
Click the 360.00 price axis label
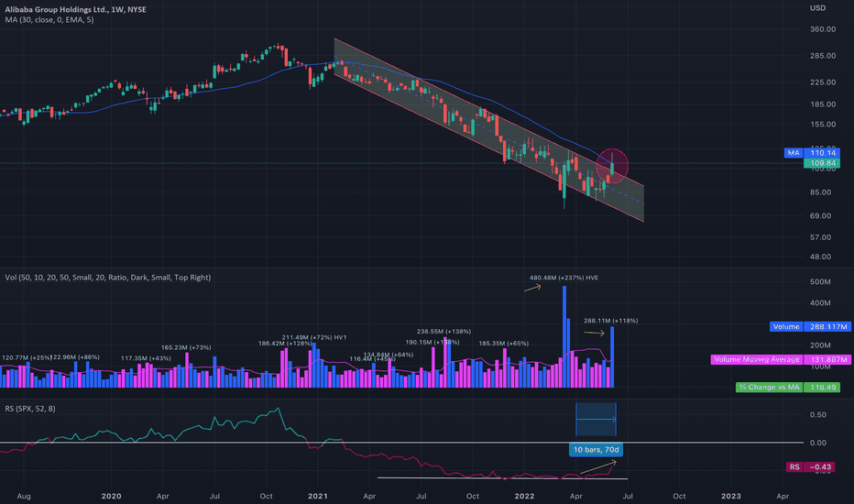pos(823,29)
